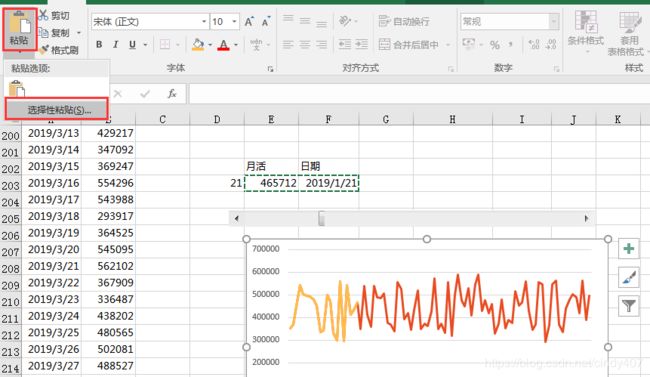Screen dimensions: 650x377
Task: Choose Paste Special (选择性粘贴) menu item
Action: (x=57, y=109)
